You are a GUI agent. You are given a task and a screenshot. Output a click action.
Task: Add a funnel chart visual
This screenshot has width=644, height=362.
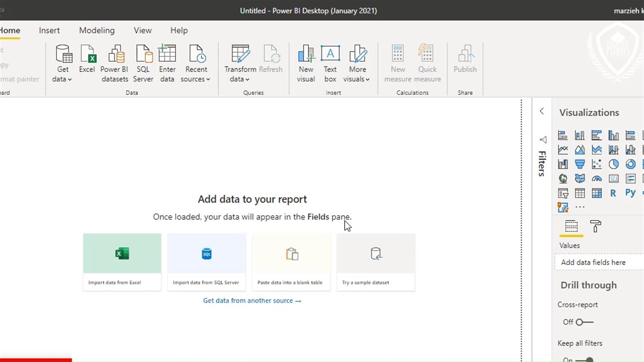(580, 164)
